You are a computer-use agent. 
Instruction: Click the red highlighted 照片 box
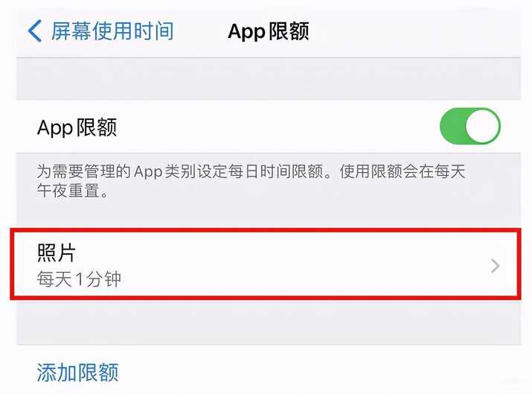click(x=266, y=264)
